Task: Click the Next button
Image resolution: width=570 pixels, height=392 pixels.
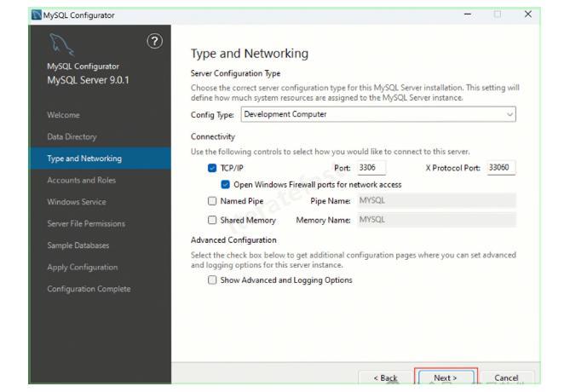Action: (446, 378)
